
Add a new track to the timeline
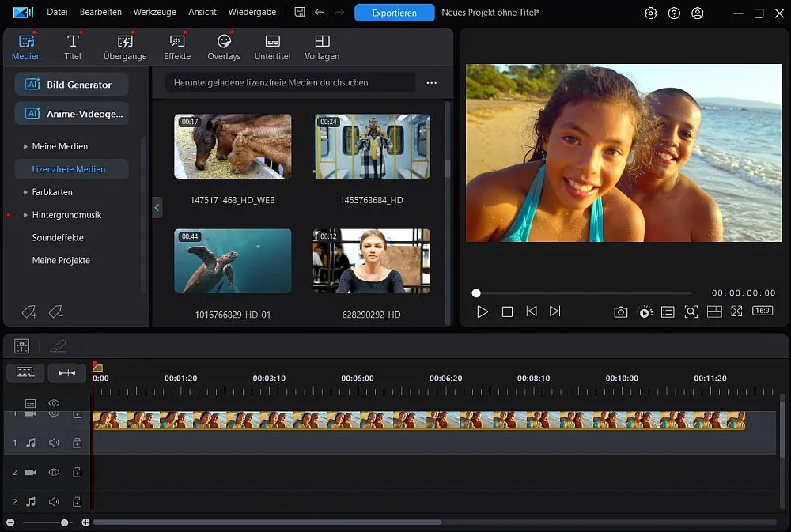tap(25, 372)
